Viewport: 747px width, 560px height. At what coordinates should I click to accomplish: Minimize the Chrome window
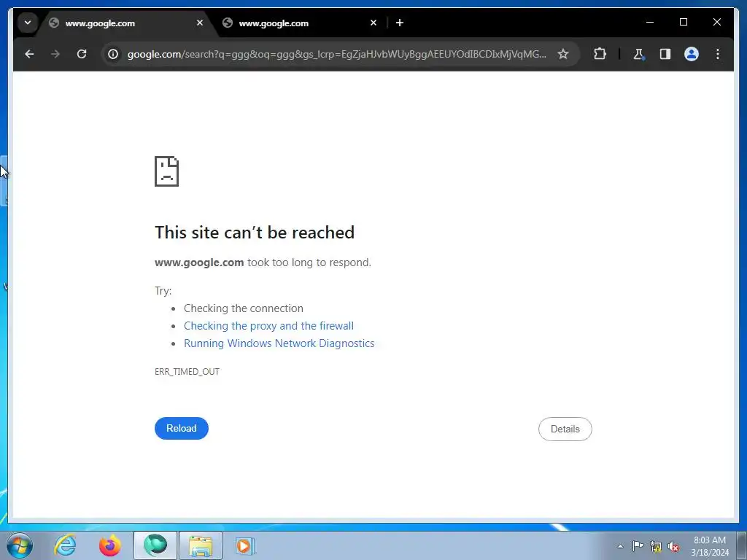(650, 22)
